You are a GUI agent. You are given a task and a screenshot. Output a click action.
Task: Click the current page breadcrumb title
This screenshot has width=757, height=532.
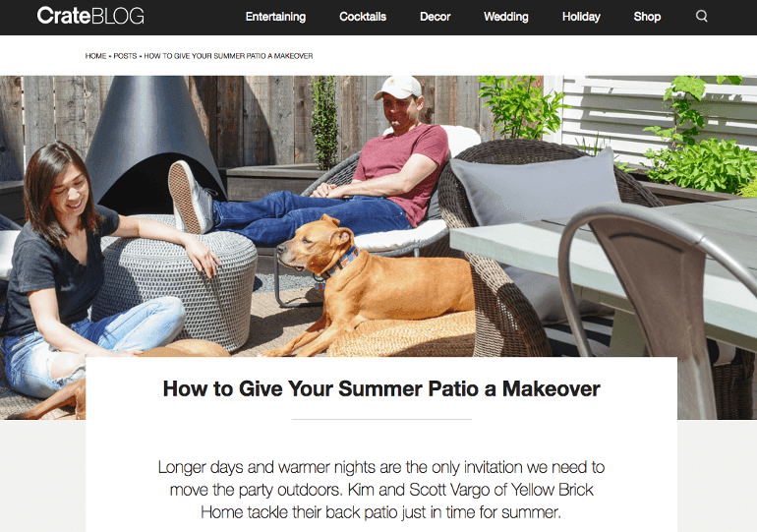point(228,56)
